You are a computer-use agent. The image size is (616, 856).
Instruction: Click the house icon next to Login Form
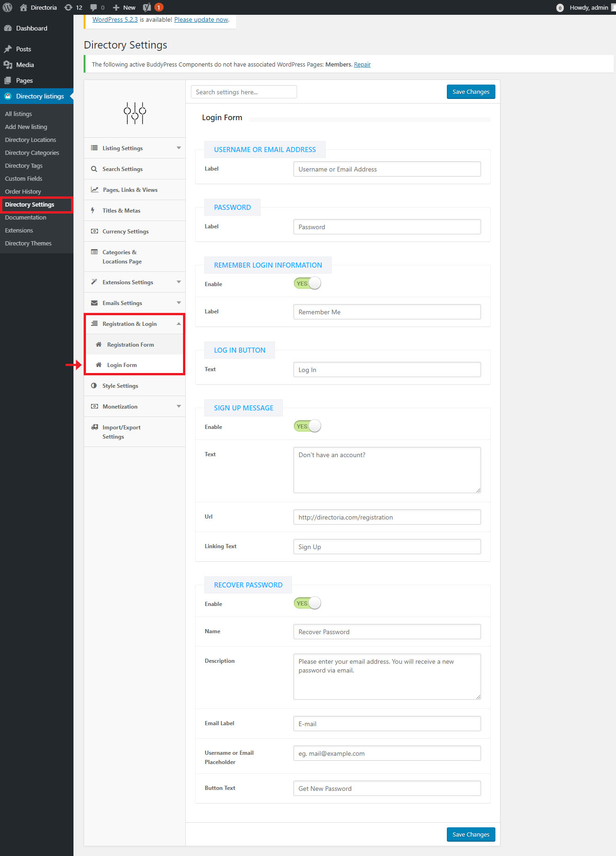click(98, 365)
